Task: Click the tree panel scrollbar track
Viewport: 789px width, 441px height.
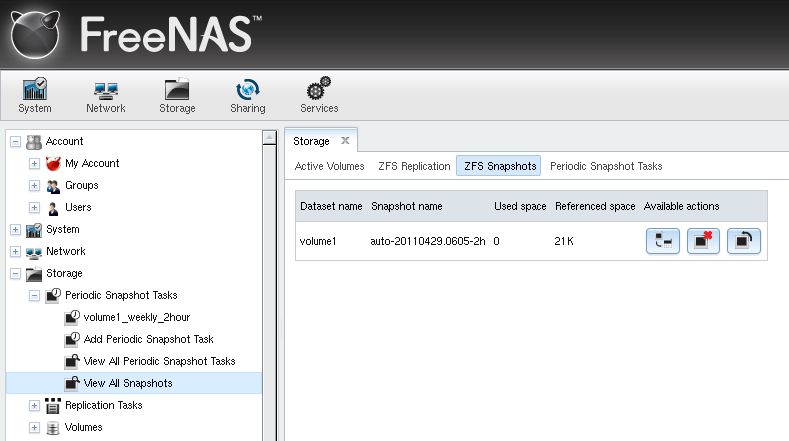Action: 269,292
